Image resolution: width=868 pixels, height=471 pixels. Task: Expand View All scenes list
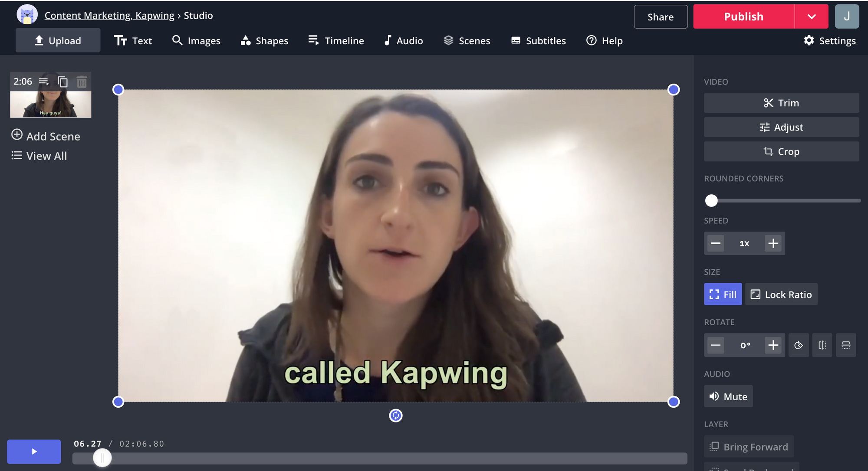[x=39, y=156]
